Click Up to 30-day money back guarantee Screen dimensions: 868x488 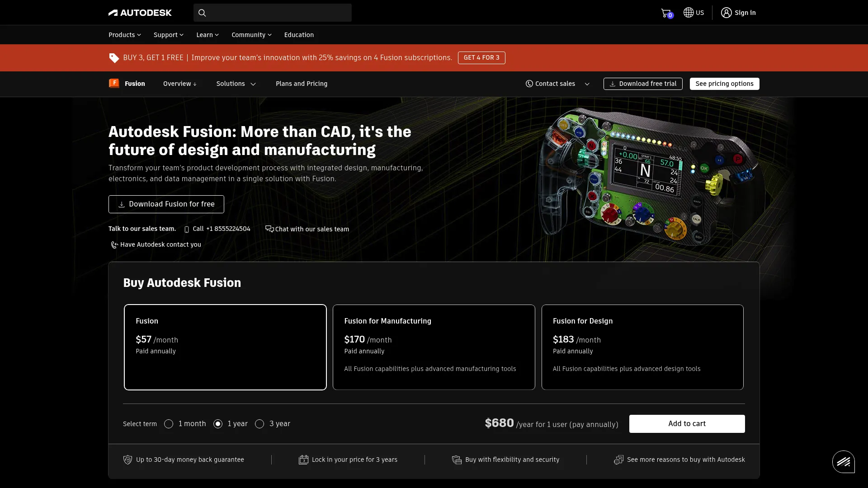point(190,460)
